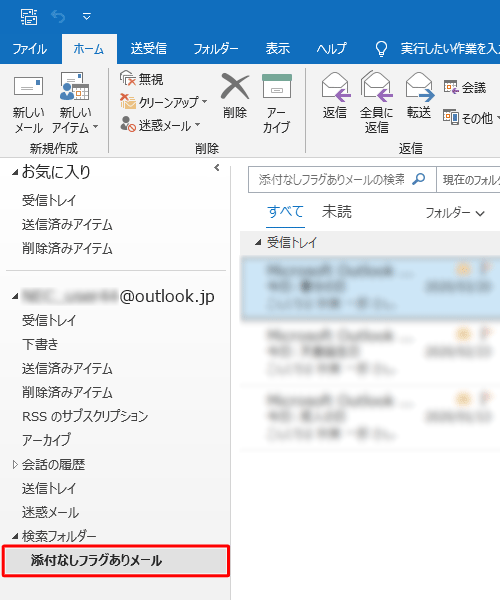500x600 pixels.
Task: Show all messages with the すべて filter
Action: [285, 212]
